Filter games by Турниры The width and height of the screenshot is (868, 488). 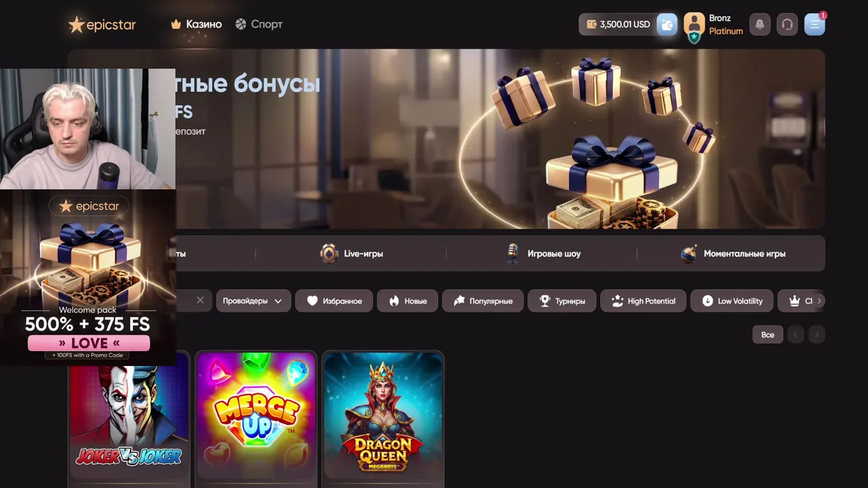point(562,301)
